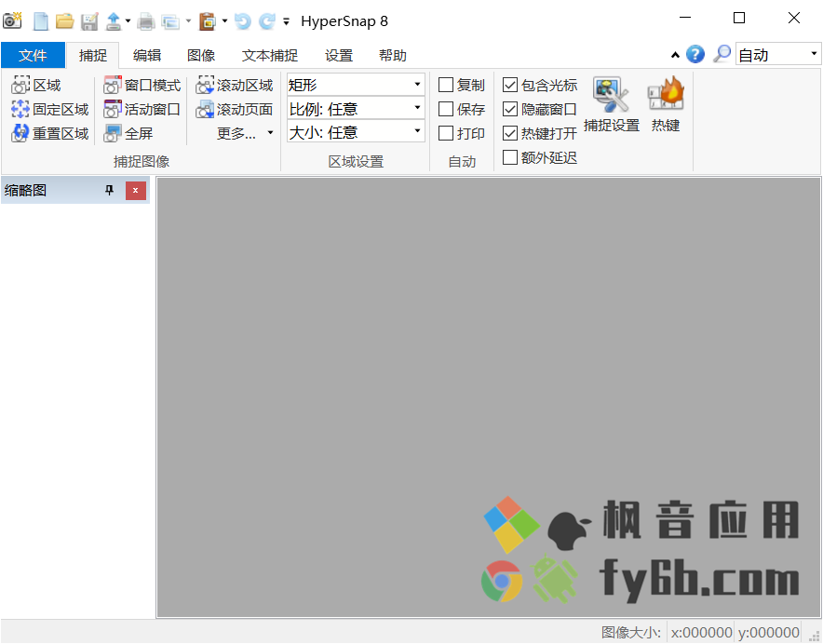The height and width of the screenshot is (644, 823).
Task: Open the File (文件) menu
Action: (34, 55)
